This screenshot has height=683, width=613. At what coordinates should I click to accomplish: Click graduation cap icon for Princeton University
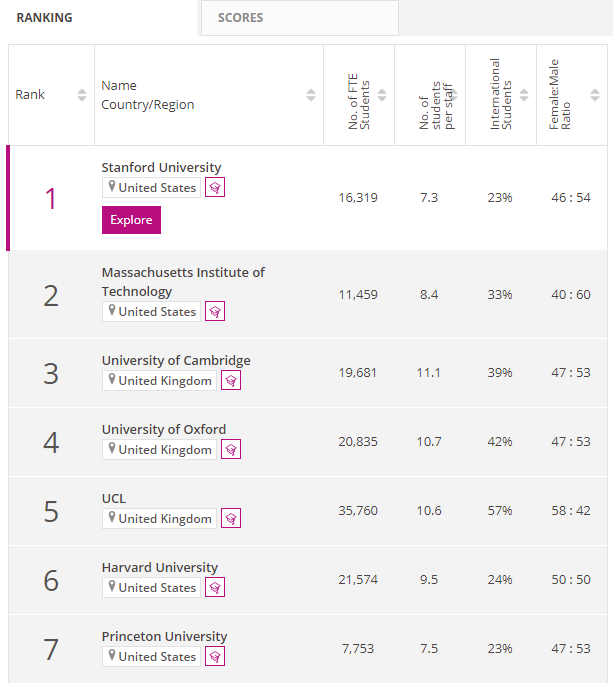(x=215, y=656)
